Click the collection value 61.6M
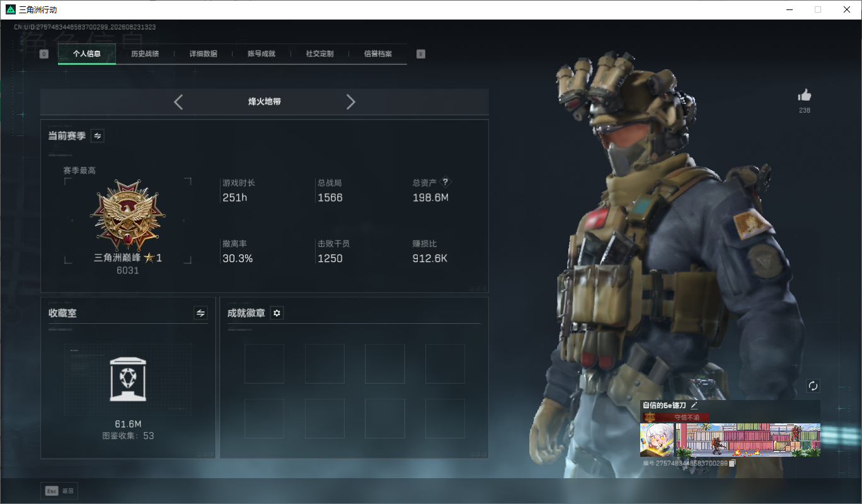The height and width of the screenshot is (504, 862). pos(128,424)
